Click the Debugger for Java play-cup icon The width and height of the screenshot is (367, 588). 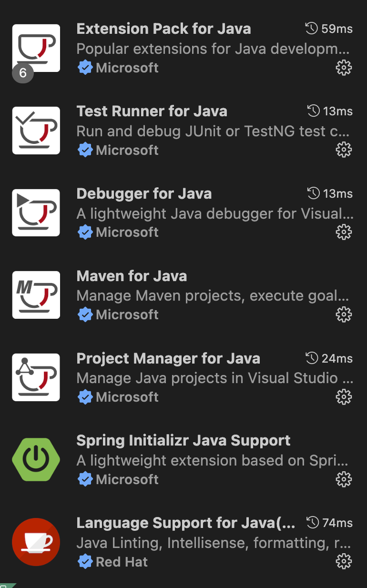coord(36,213)
